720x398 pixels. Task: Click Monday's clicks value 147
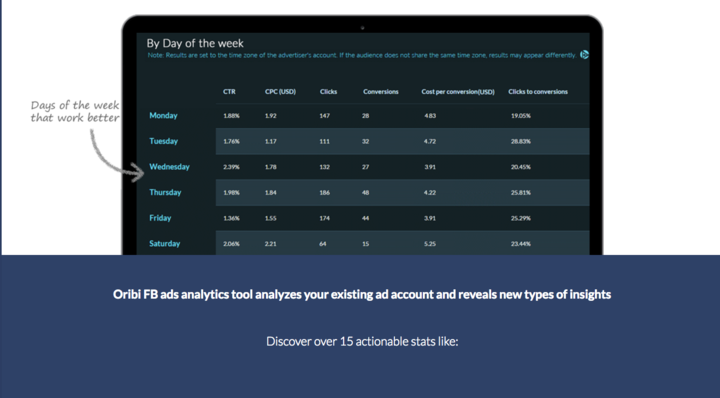point(325,116)
